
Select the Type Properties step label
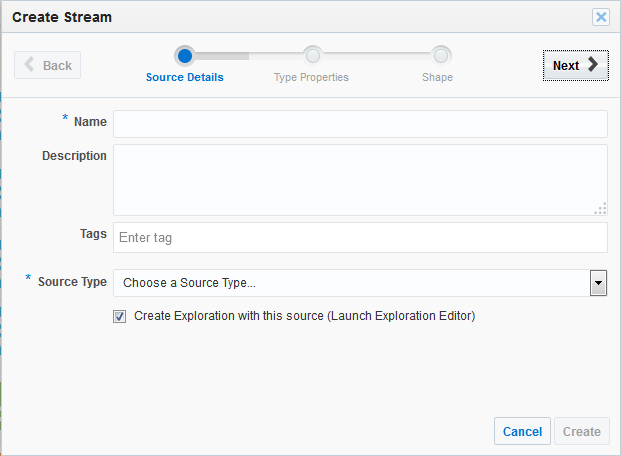311,78
